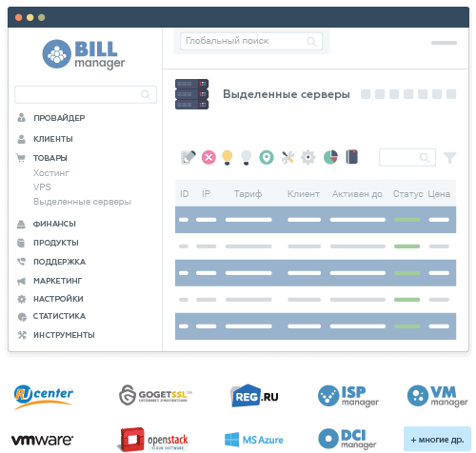Click the pie chart statistics icon
476x453 pixels.
(x=330, y=157)
